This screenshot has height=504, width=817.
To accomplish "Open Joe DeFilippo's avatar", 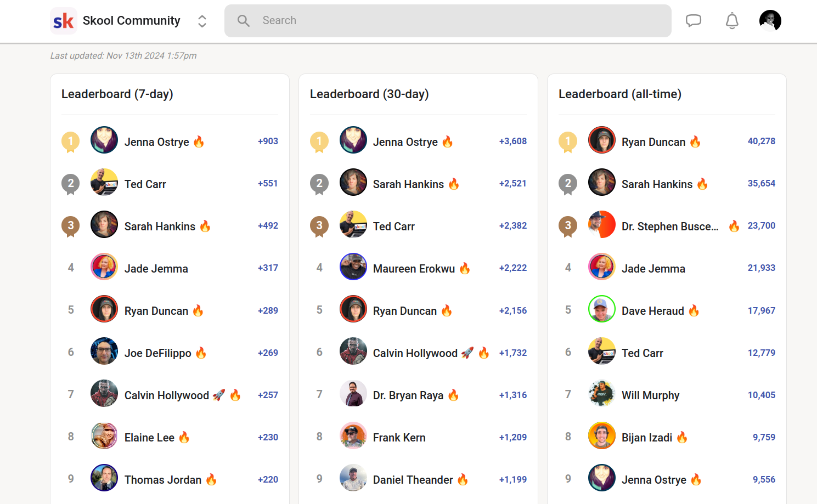I will point(104,351).
